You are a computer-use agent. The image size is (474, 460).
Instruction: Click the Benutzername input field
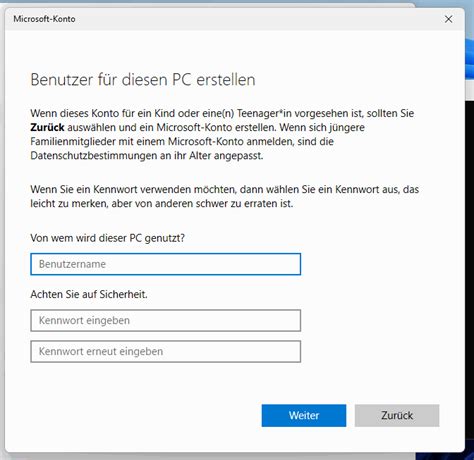[x=166, y=264]
